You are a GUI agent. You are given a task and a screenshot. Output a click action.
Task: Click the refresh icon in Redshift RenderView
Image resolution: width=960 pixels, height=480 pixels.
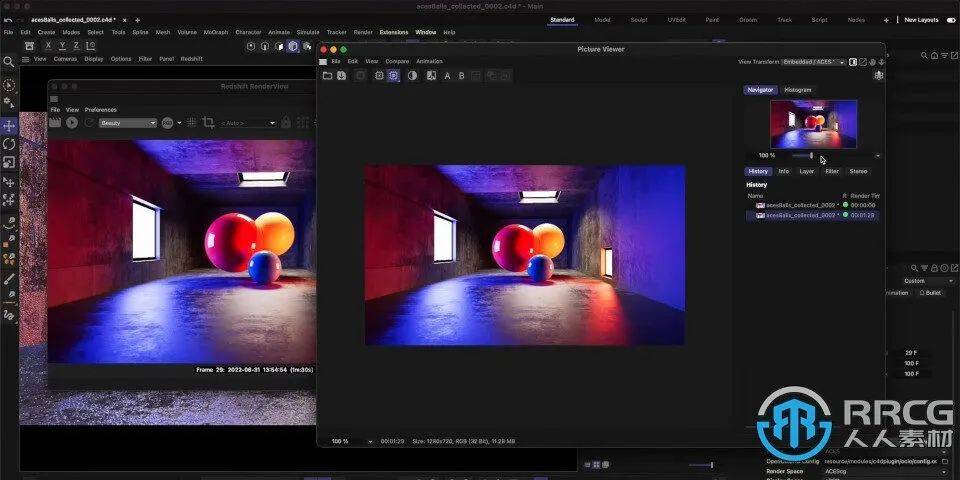tap(89, 122)
